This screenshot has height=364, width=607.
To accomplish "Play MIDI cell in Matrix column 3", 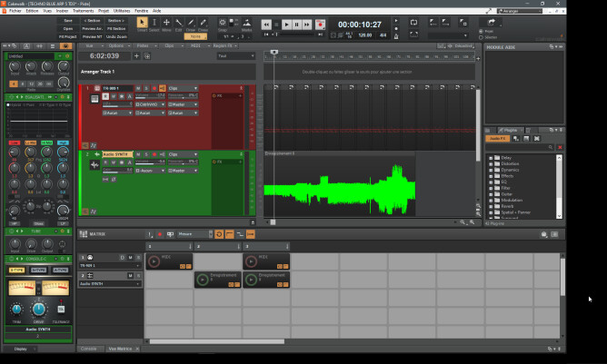I will (251, 261).
